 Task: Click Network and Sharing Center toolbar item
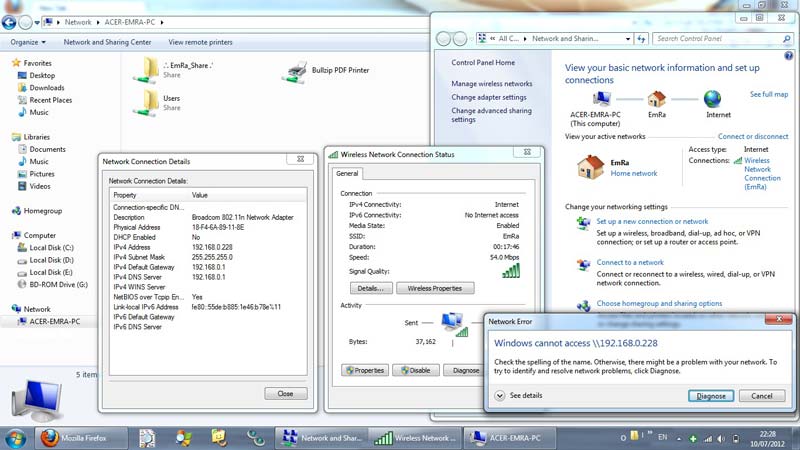(x=107, y=42)
